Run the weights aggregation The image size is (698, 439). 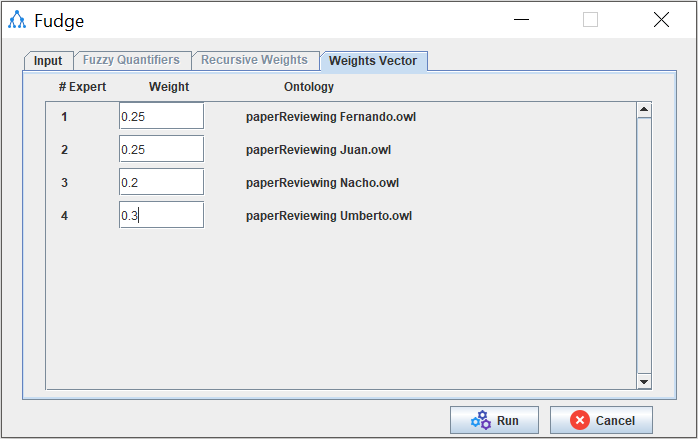point(494,420)
